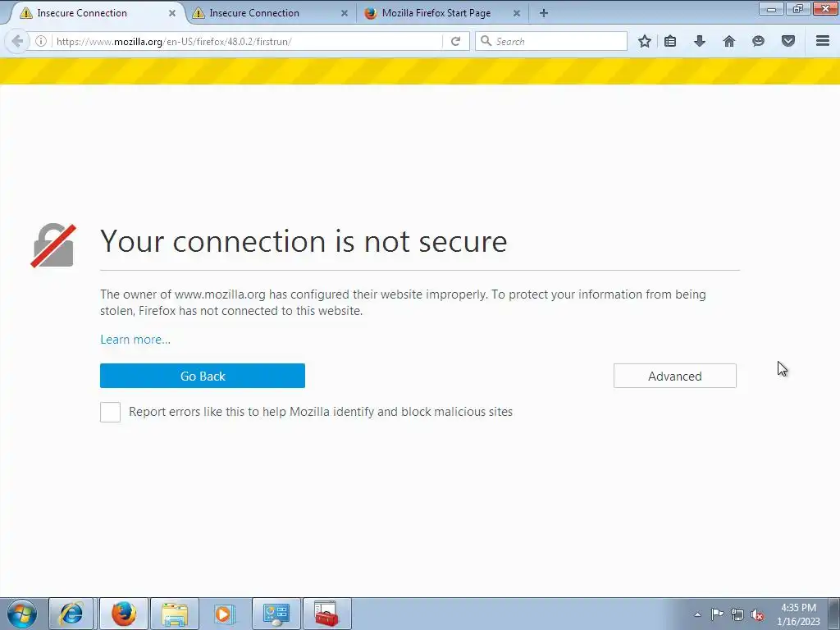The image size is (840, 630).
Task: Restore down the Firefox window
Action: click(x=798, y=8)
